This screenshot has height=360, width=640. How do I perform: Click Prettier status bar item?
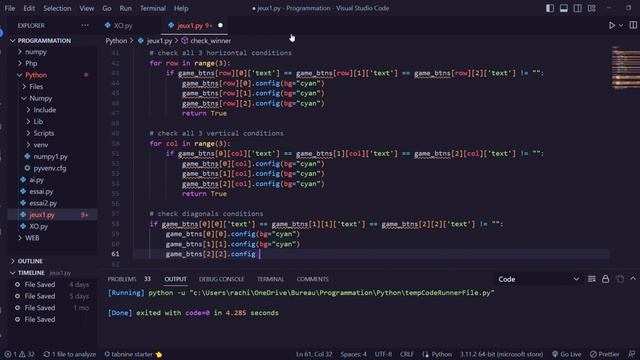(604, 354)
